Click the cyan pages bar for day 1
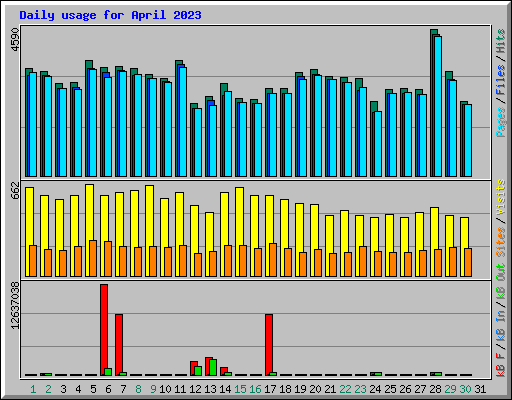 pyautogui.click(x=33, y=124)
